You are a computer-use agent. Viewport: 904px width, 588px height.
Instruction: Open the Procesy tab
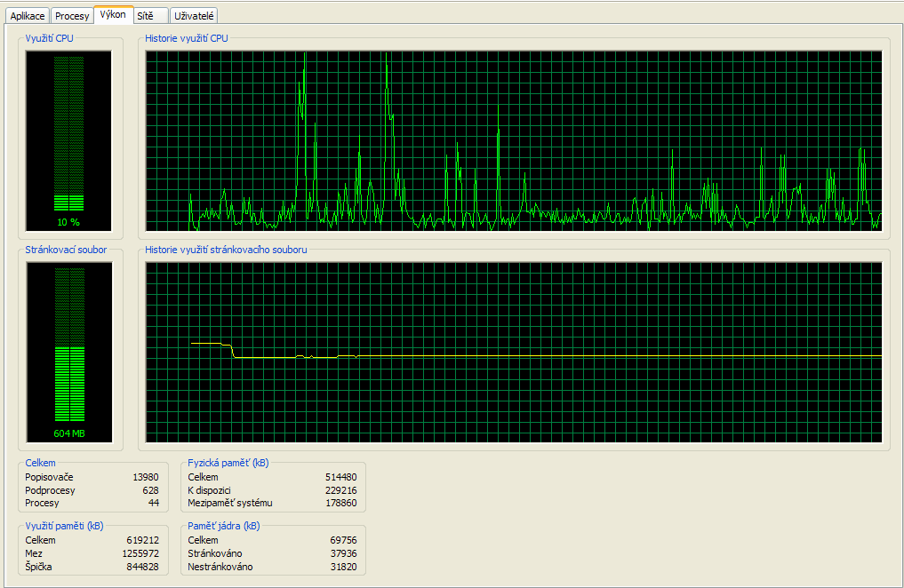[x=72, y=16]
